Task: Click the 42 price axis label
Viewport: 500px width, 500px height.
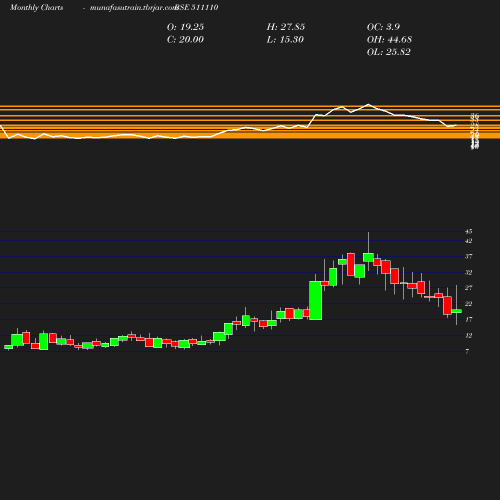Action: [x=469, y=241]
